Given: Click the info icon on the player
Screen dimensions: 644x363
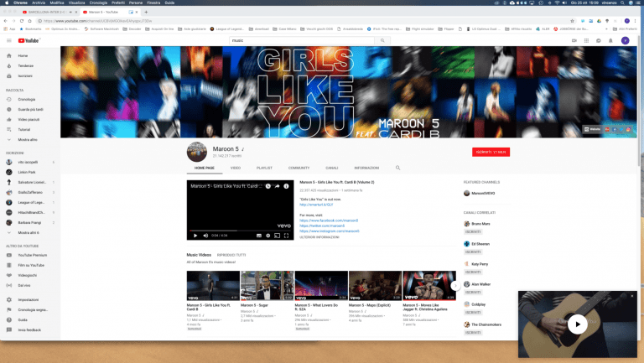Looking at the screenshot, I should pos(286,186).
